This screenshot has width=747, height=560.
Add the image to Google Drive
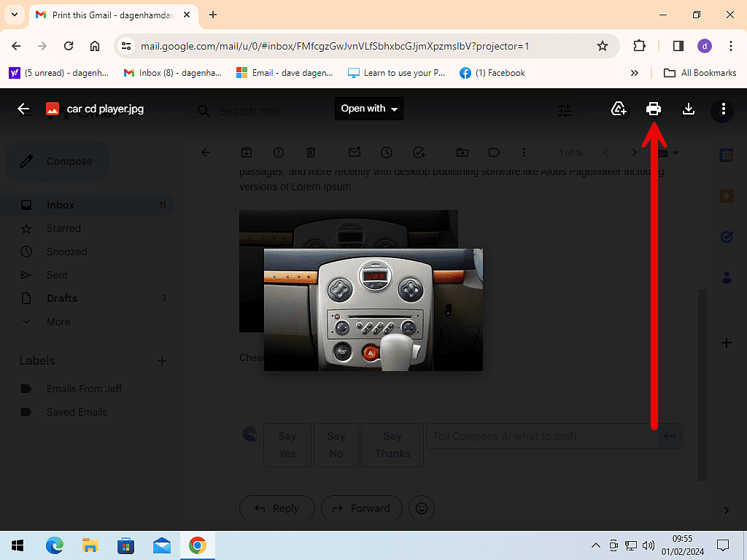coord(619,109)
